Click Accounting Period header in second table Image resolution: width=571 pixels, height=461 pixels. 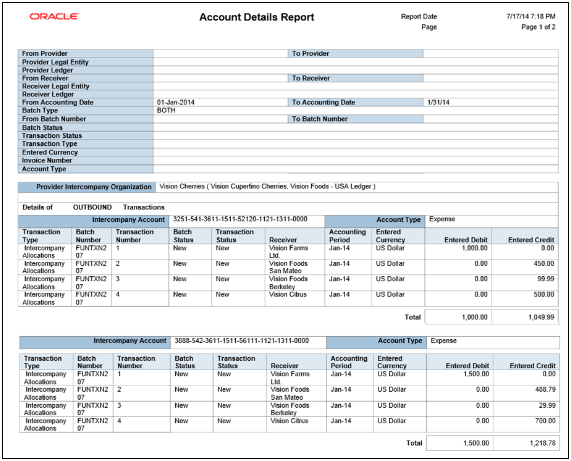coord(349,362)
